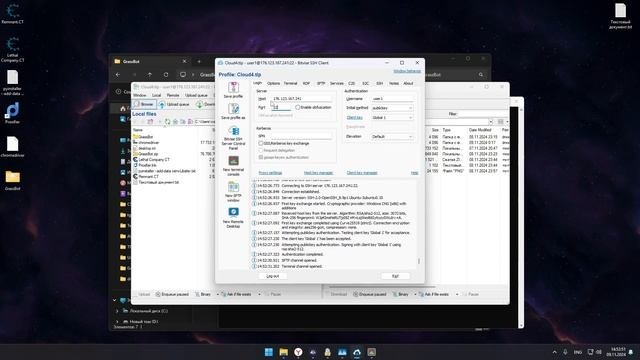Open the Proxy settings link

(x=270, y=173)
